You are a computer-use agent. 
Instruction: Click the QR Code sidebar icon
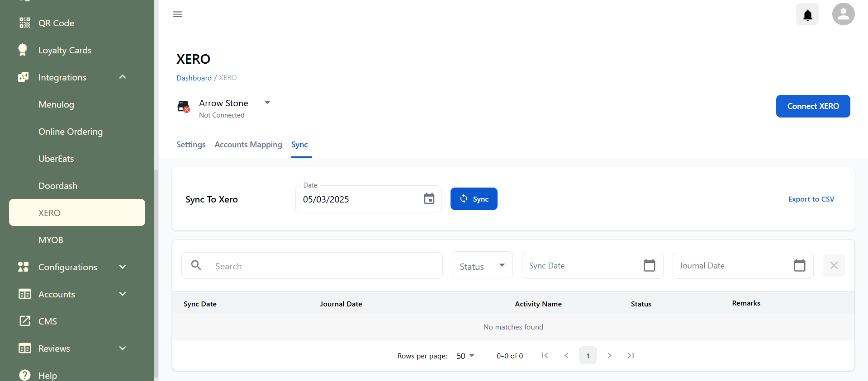click(24, 23)
